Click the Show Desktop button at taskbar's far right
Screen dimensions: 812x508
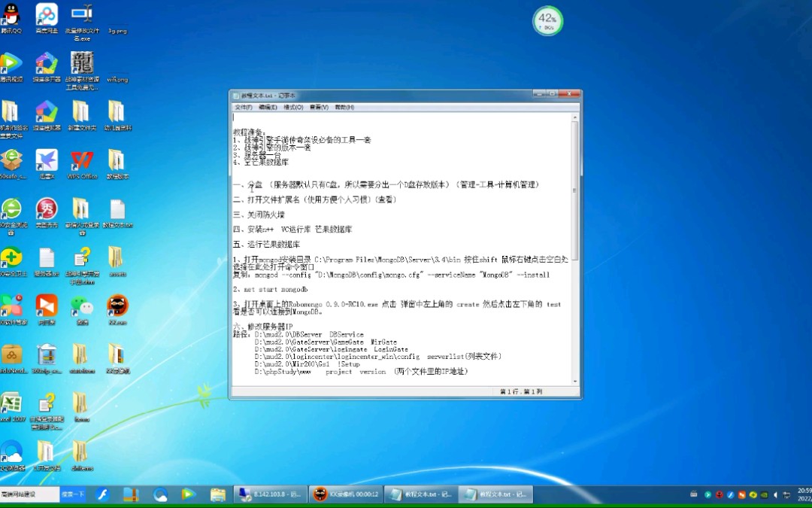tap(809, 494)
